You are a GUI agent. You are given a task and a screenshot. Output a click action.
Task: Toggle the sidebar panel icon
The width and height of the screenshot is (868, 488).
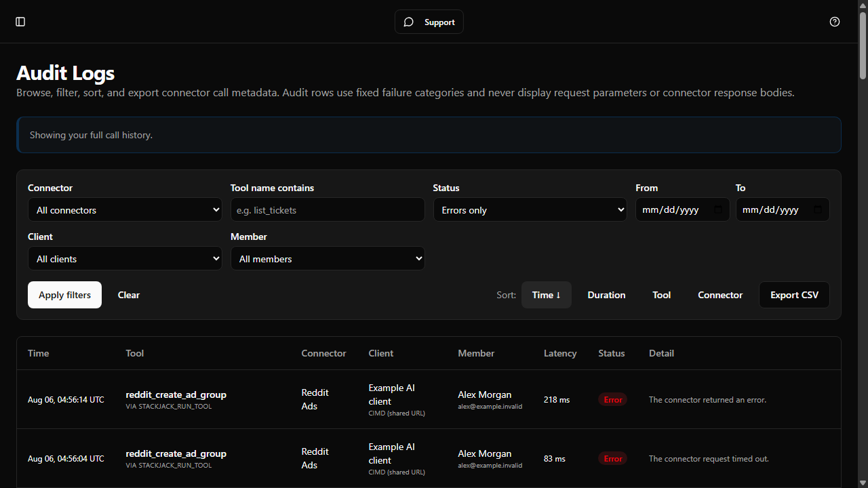click(20, 22)
